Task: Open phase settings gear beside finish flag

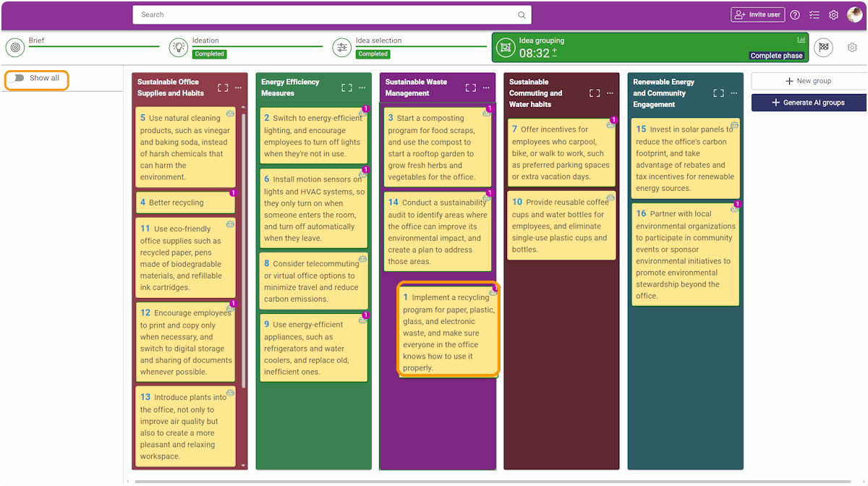Action: point(852,48)
